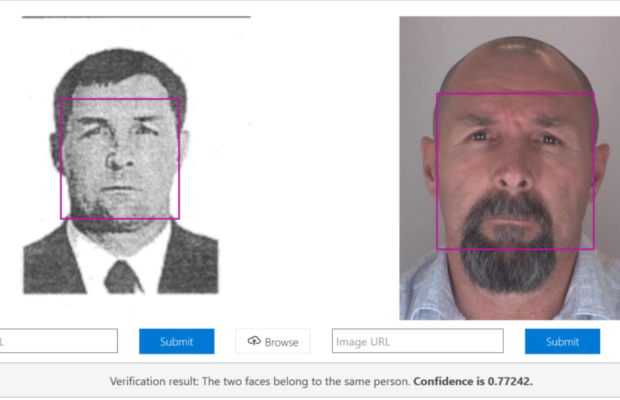Click inside the left face detection box
Image resolution: width=620 pixels, height=400 pixels.
click(120, 158)
